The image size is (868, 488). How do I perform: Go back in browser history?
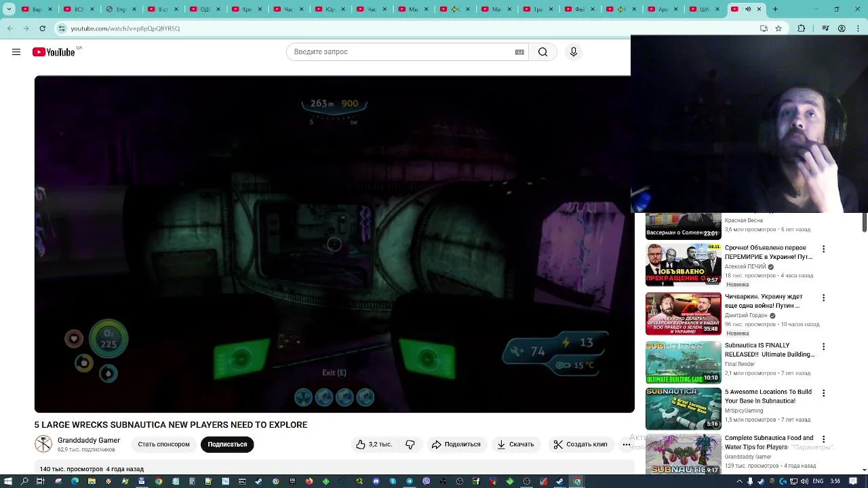(9, 28)
